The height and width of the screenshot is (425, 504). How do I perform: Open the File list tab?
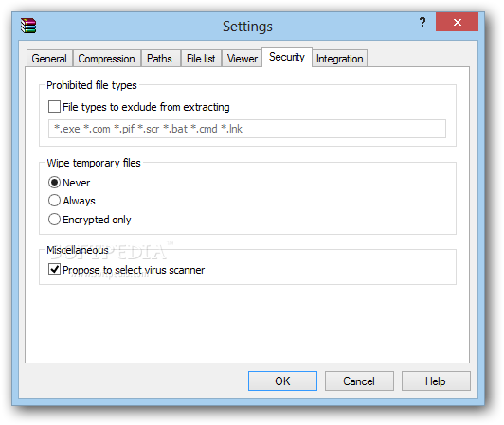(x=201, y=59)
